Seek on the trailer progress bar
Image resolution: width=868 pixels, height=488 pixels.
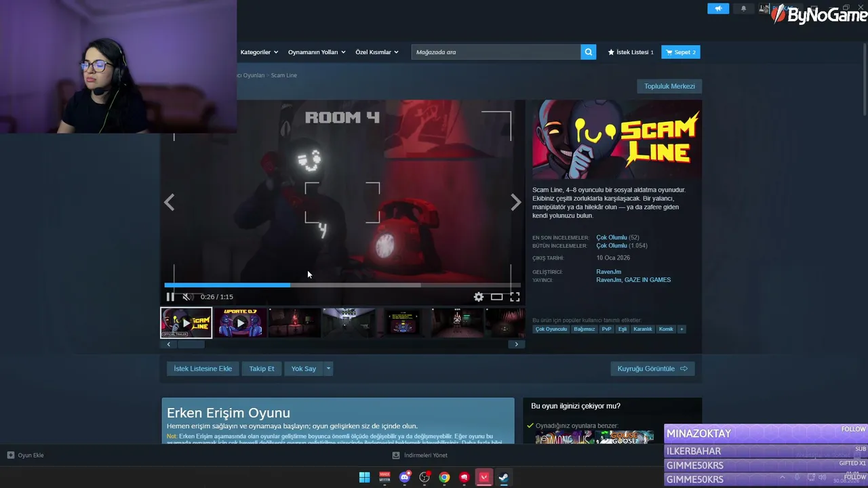tap(342, 285)
